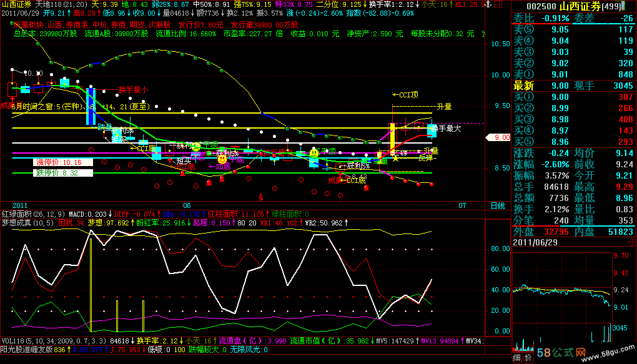Click the anchor icon above the price axis
The width and height of the screenshot is (637, 364).
point(488,4)
